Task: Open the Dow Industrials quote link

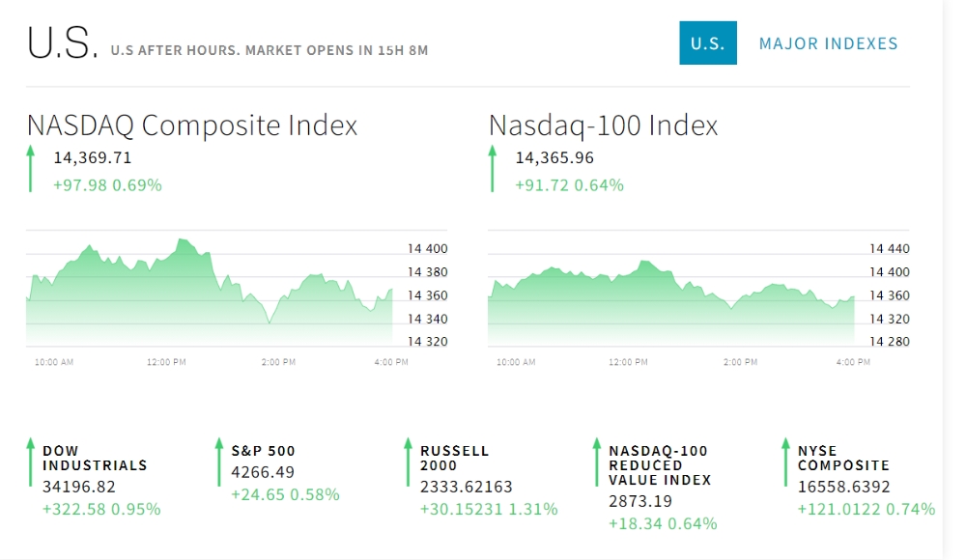Action: click(95, 458)
